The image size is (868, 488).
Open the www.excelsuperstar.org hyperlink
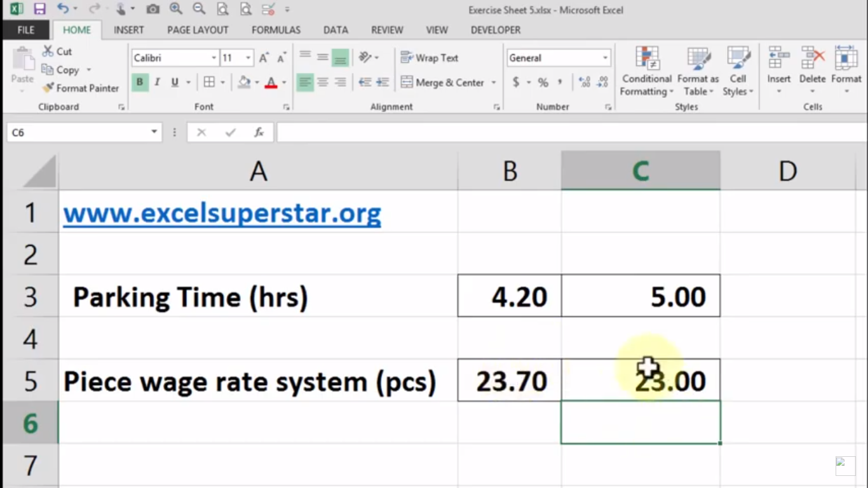pyautogui.click(x=222, y=213)
